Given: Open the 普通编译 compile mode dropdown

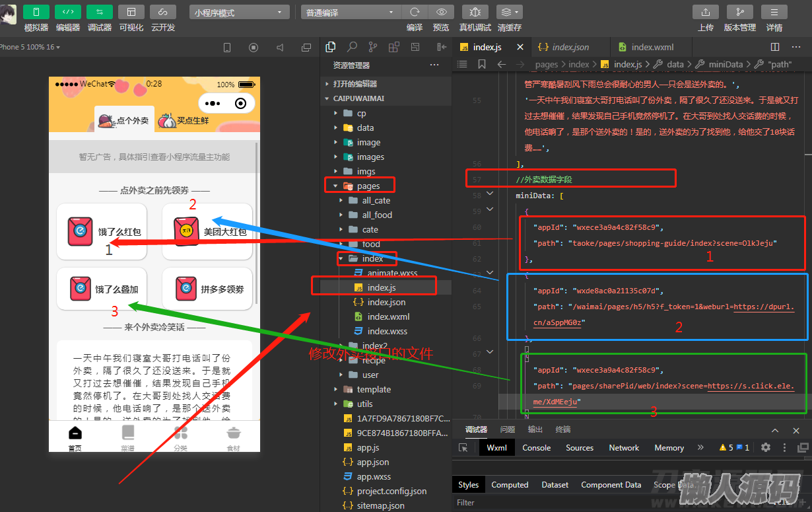Looking at the screenshot, I should click(351, 13).
